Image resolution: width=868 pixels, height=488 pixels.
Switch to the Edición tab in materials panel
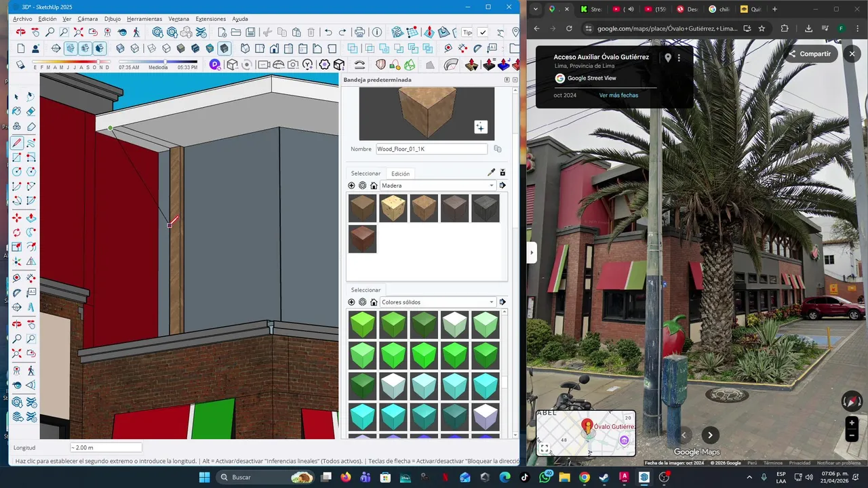(x=400, y=174)
